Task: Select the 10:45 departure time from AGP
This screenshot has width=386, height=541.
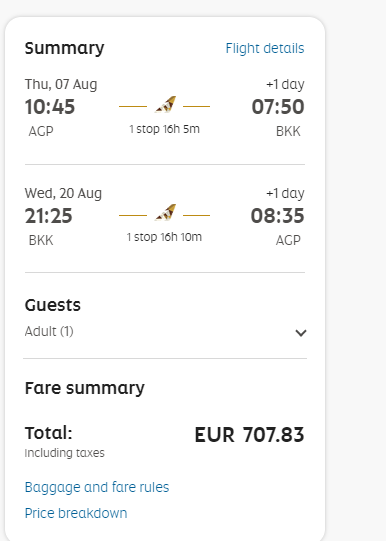Action: pyautogui.click(x=50, y=107)
